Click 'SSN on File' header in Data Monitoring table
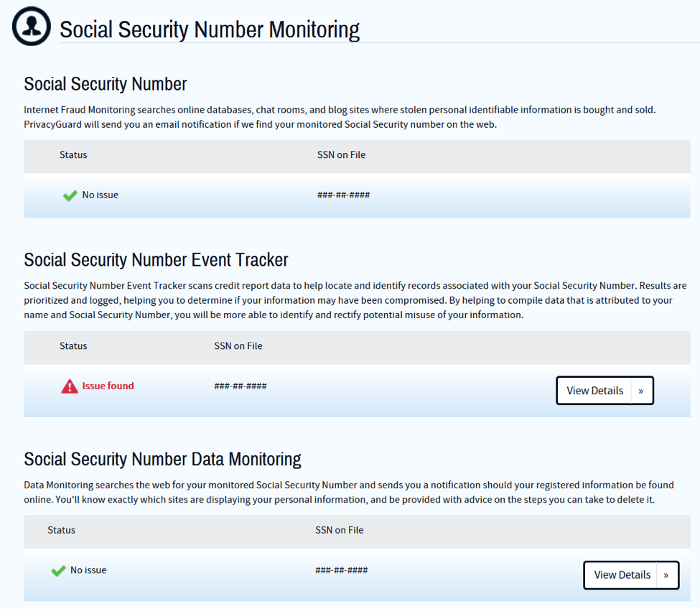700x609 pixels. [x=340, y=530]
